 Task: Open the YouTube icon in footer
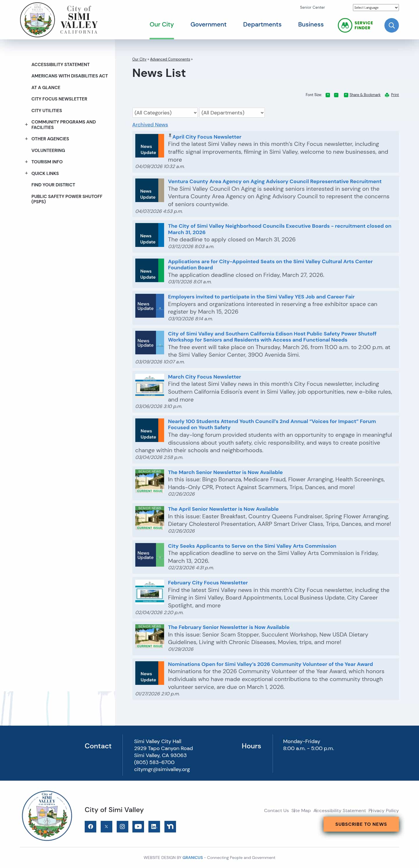point(138,826)
